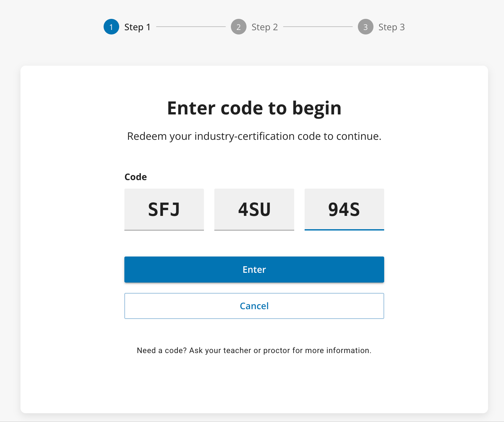
Task: Focus the middle code field containing 4SU
Action: pos(254,209)
